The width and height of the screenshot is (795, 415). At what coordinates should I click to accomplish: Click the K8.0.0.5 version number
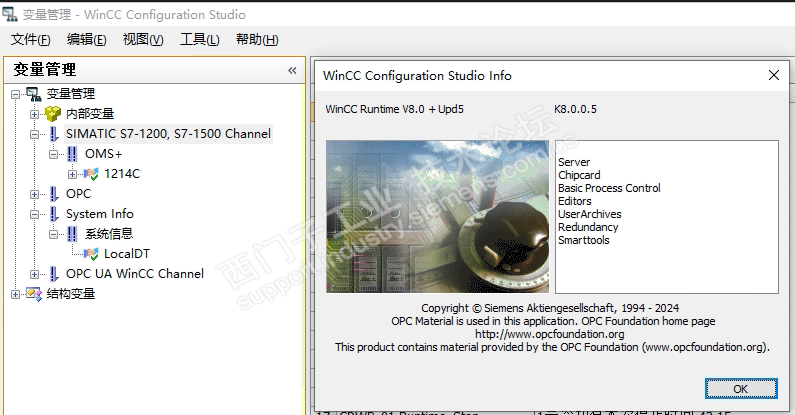pos(575,109)
